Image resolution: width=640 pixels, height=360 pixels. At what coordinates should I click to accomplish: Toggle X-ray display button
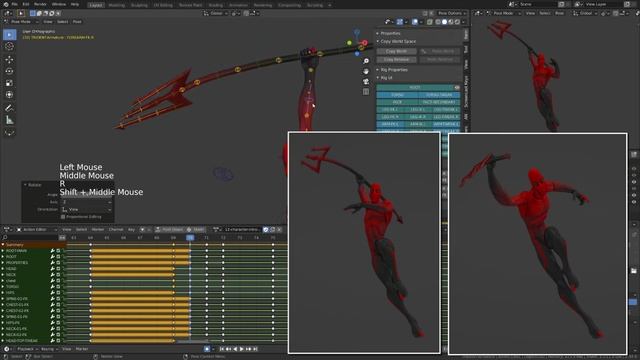(x=430, y=22)
